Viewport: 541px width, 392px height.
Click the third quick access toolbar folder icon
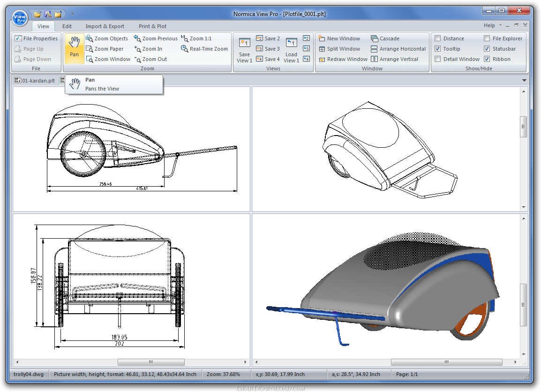pos(58,14)
